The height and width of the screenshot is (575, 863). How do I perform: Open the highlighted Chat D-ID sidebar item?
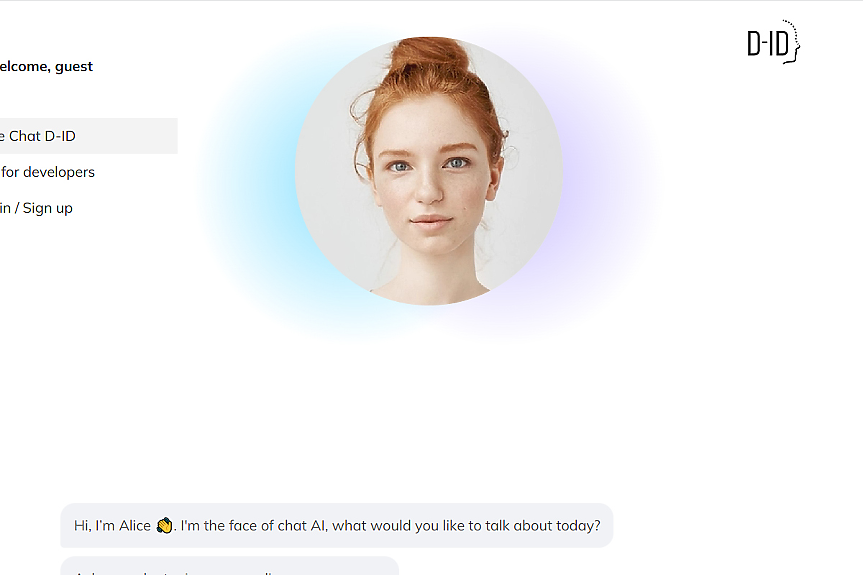coord(89,136)
